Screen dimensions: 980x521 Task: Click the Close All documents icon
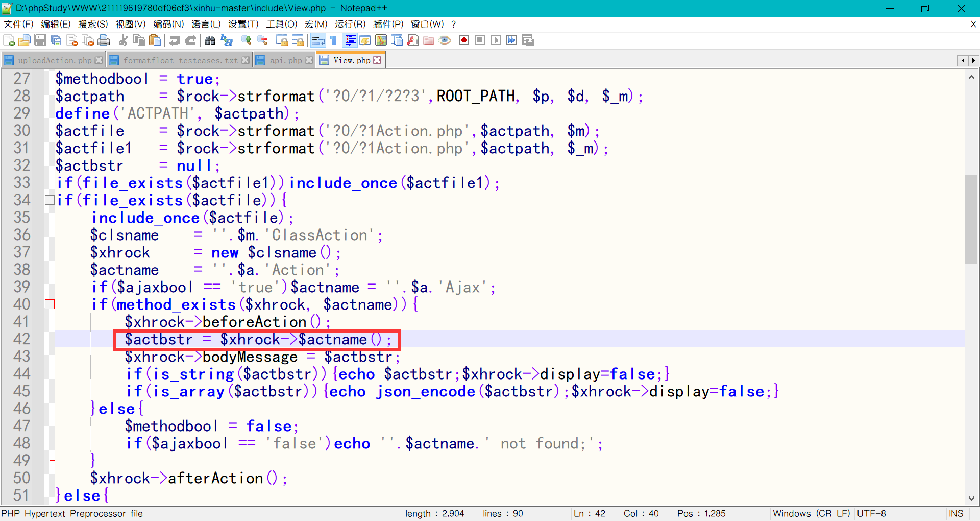click(x=88, y=40)
